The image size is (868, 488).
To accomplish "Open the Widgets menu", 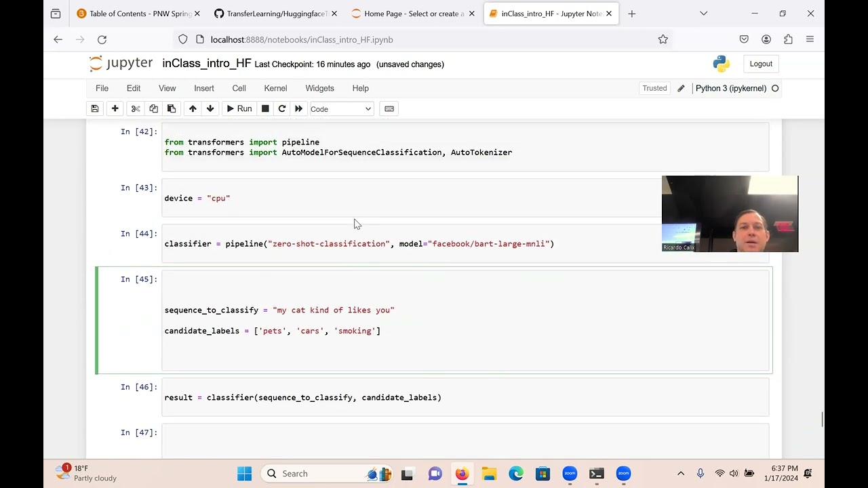I will 319,88.
